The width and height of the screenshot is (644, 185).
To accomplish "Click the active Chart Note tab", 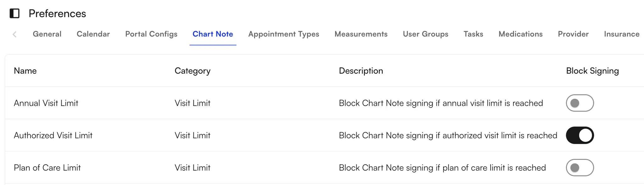I will pos(213,34).
